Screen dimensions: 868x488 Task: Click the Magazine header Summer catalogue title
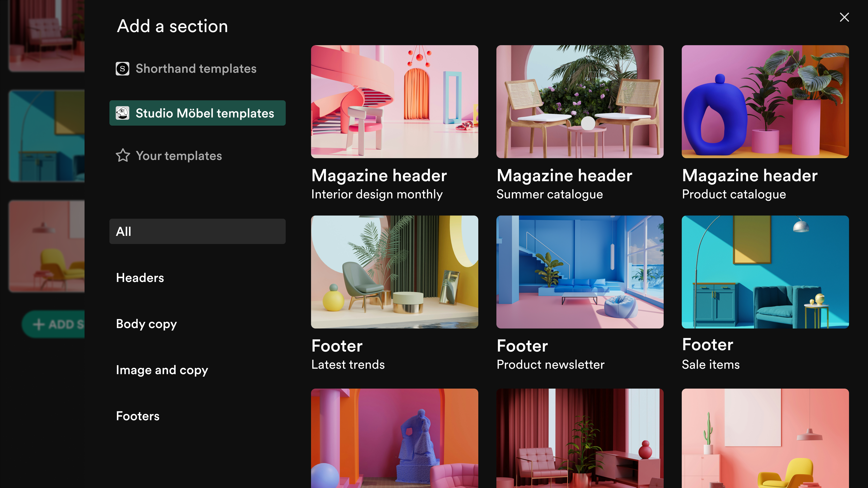[x=564, y=176]
